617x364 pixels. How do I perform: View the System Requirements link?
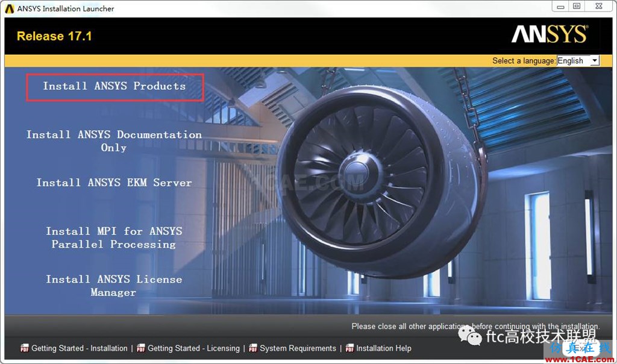298,348
